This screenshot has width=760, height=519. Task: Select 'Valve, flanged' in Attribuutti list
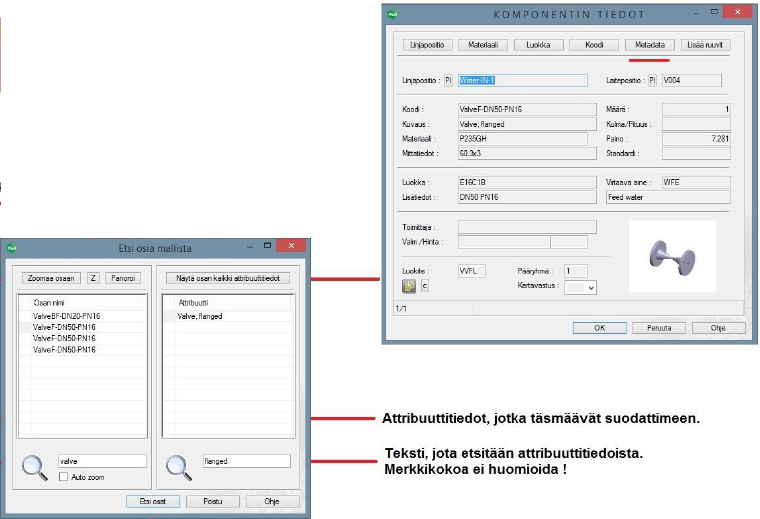(200, 316)
